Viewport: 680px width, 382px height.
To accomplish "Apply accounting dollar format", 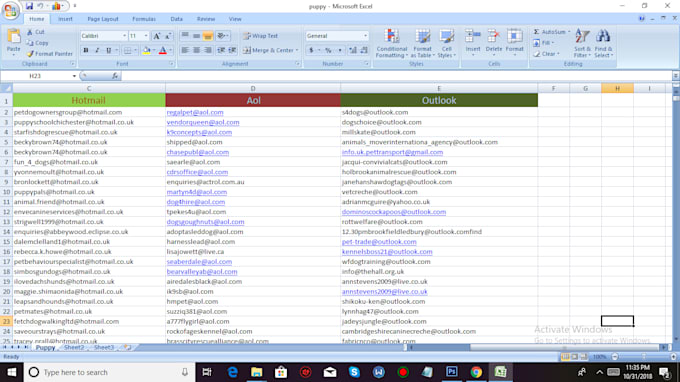I will tap(311, 50).
